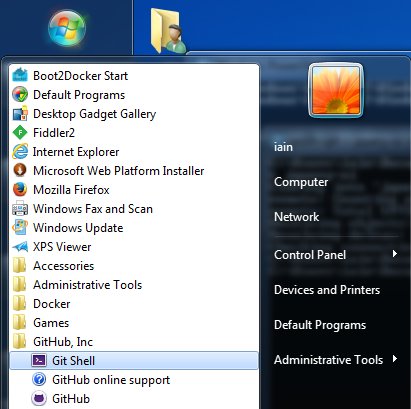
Task: Click the Boot2Docker Start whale icon
Action: coord(20,75)
